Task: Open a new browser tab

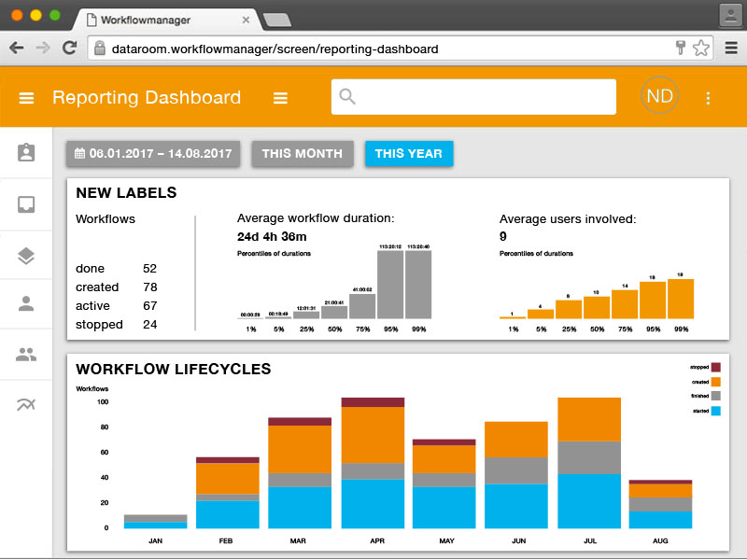Action: click(x=276, y=20)
